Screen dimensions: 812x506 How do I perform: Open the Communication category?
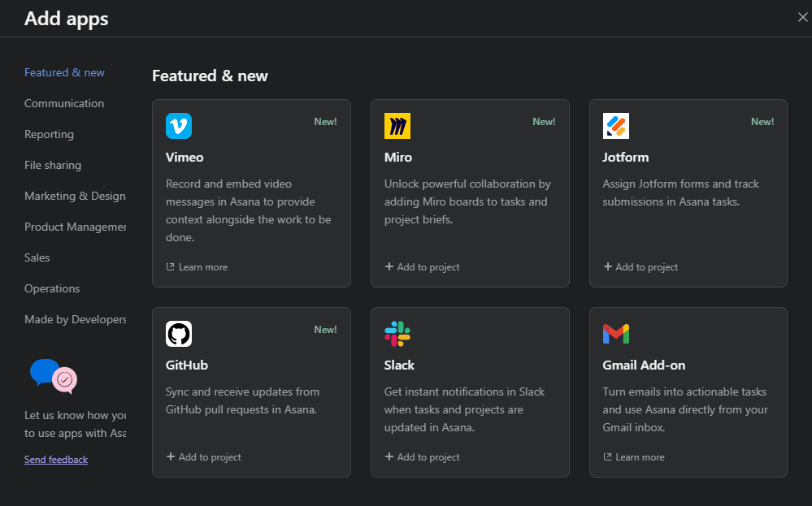pos(64,103)
